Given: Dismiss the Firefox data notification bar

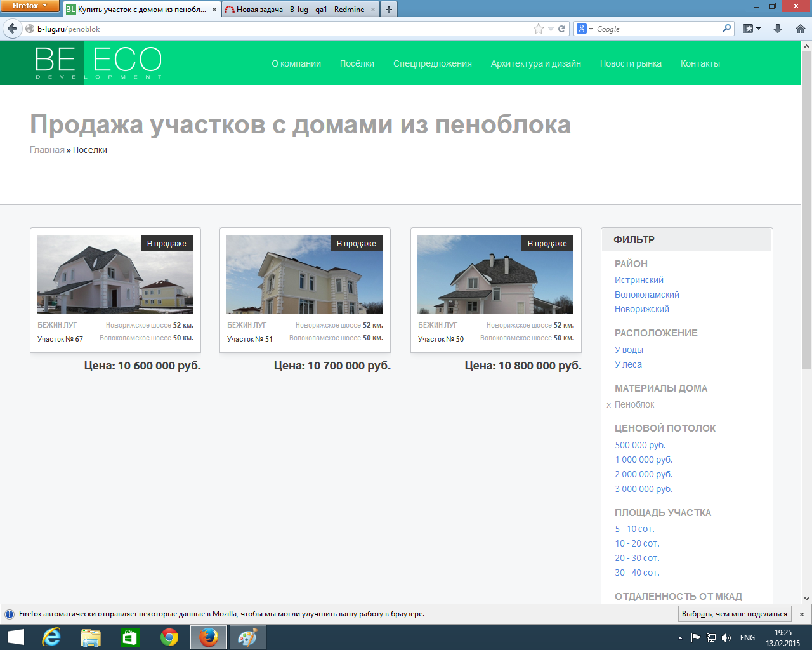Looking at the screenshot, I should pos(802,614).
